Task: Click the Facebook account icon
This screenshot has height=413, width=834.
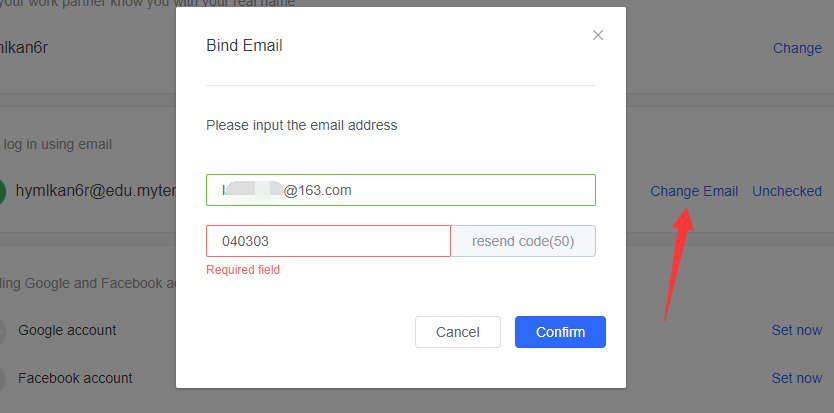Action: (x=3, y=379)
